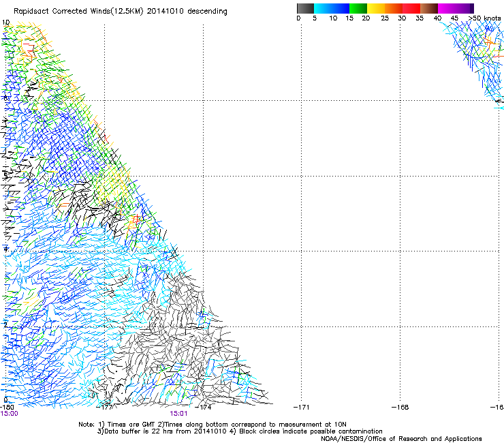Select the magenta 40-45 knots legend swatch
This screenshot has width=504, height=443.
coord(447,8)
